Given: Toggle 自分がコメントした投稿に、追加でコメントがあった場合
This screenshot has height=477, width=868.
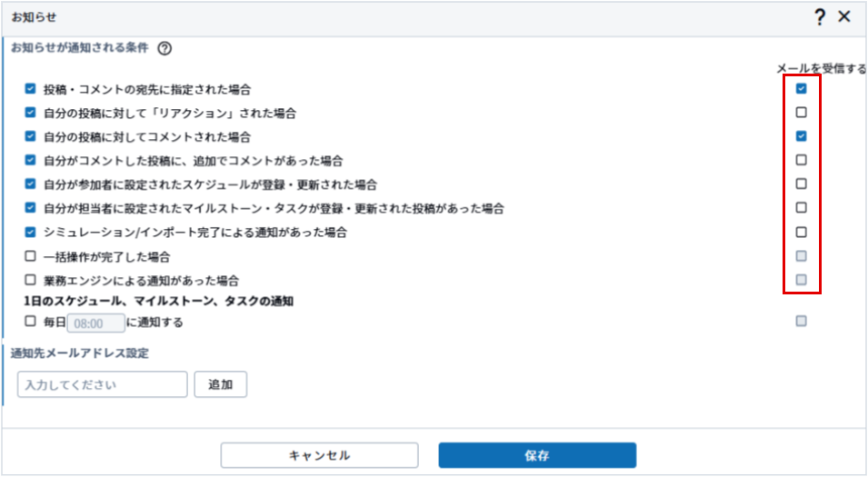Looking at the screenshot, I should (x=31, y=160).
